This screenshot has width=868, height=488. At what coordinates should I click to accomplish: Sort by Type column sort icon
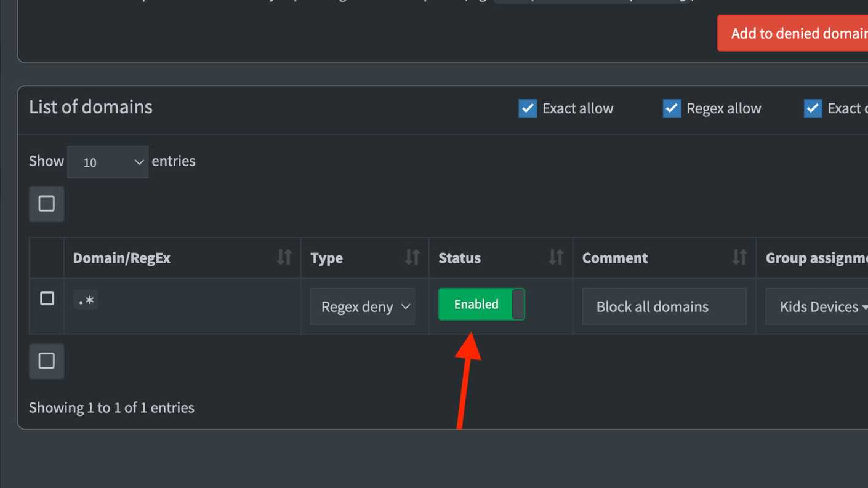click(x=412, y=257)
